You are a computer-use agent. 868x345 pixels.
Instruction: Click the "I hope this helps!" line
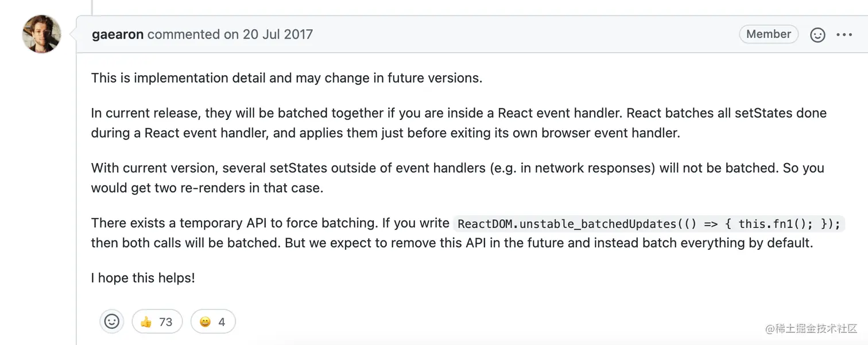pos(143,278)
